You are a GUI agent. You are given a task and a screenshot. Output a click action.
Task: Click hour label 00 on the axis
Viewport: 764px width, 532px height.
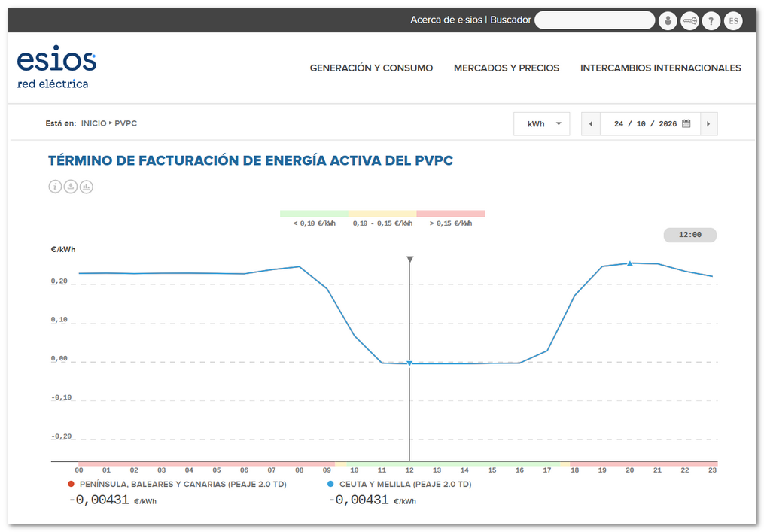pos(79,470)
